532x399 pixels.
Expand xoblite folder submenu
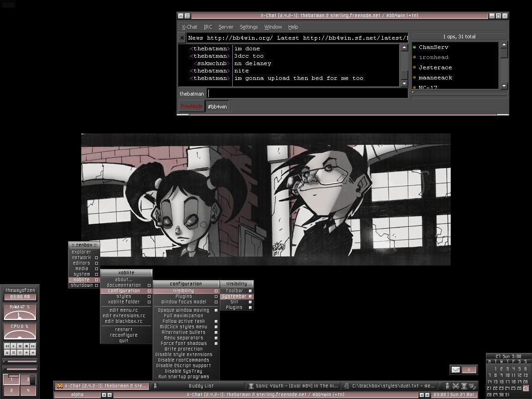[126, 302]
